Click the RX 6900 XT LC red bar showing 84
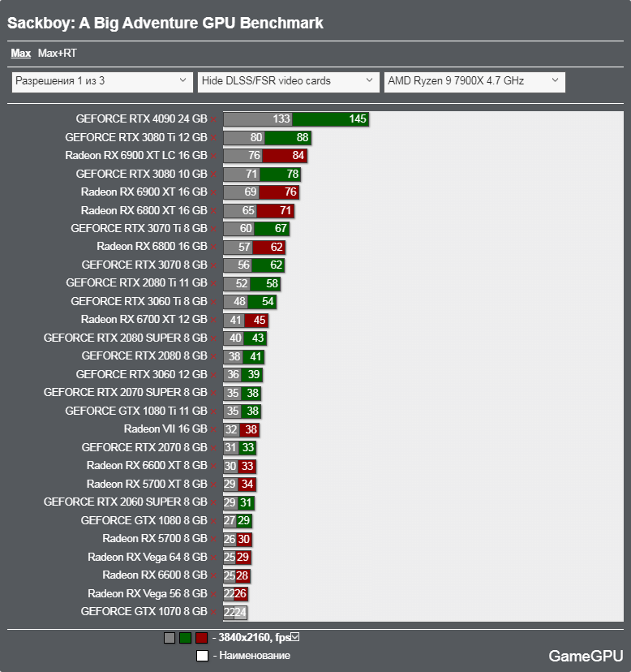Image resolution: width=631 pixels, height=672 pixels. click(285, 156)
